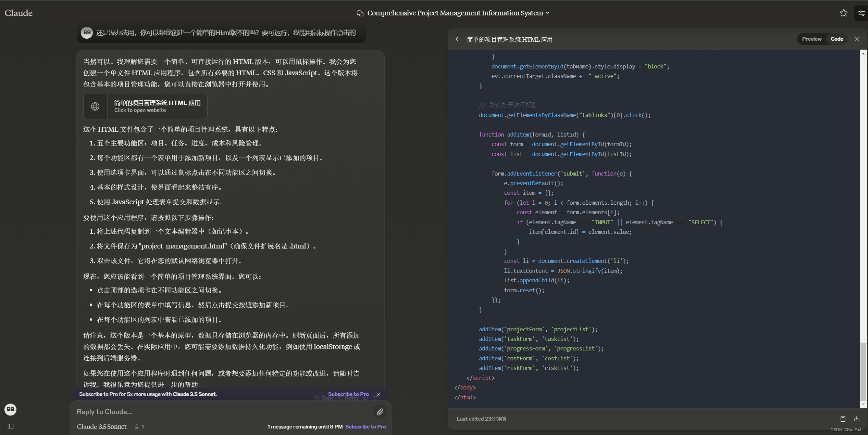The image size is (868, 435).
Task: Open chat controls settings icon
Action: 861,13
